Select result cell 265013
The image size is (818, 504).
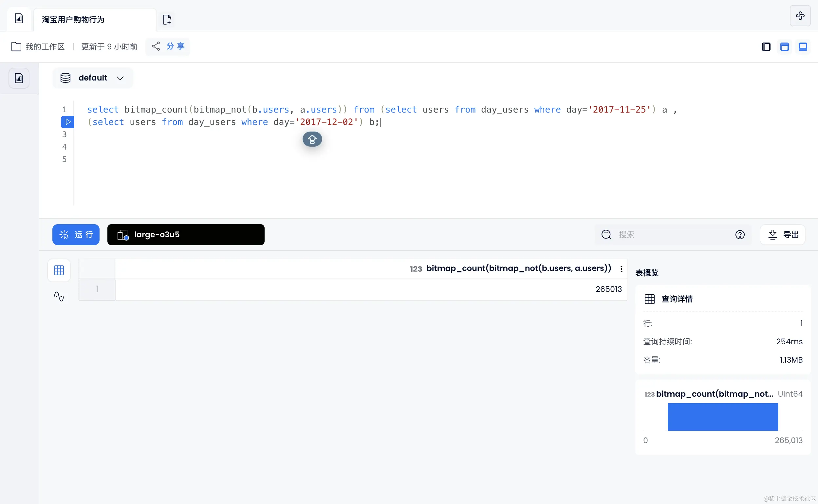371,289
